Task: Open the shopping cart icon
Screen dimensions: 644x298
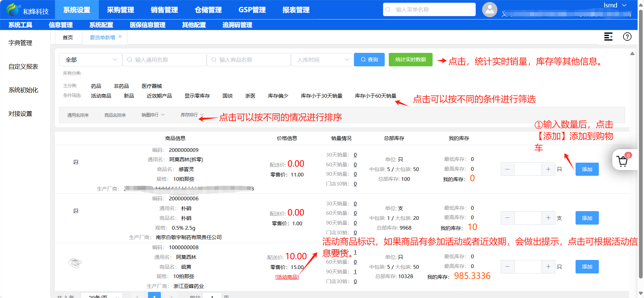Action: click(622, 161)
